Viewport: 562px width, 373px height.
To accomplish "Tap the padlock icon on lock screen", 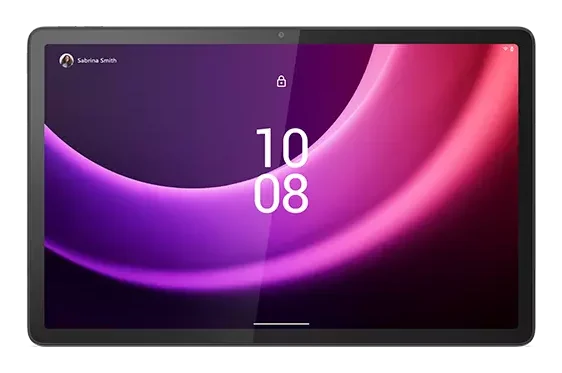I will pyautogui.click(x=281, y=81).
